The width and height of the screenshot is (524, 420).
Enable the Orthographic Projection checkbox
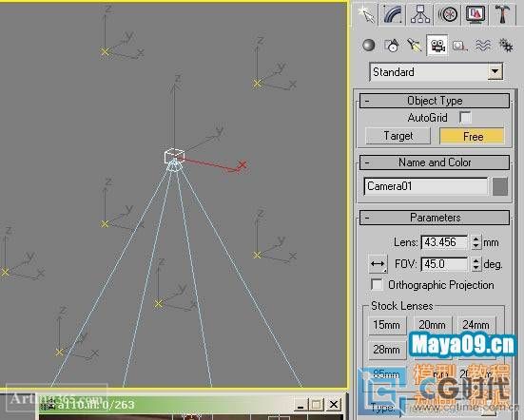tap(377, 285)
